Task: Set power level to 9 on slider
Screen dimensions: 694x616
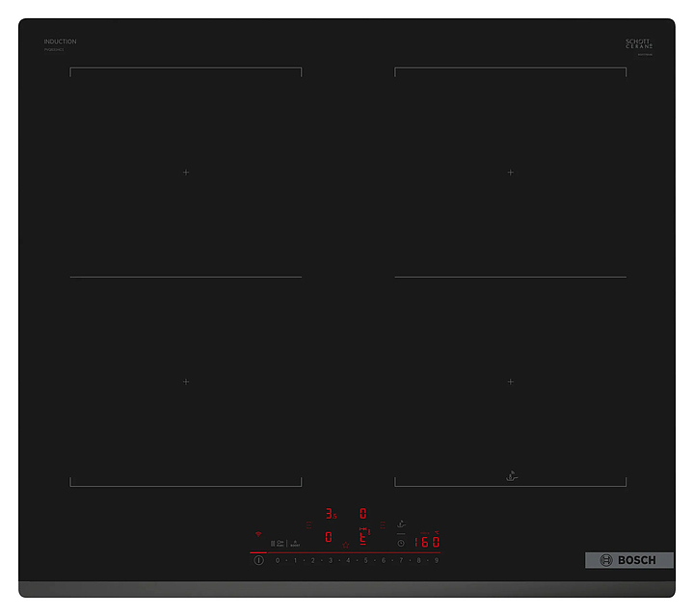Action: pyautogui.click(x=436, y=560)
